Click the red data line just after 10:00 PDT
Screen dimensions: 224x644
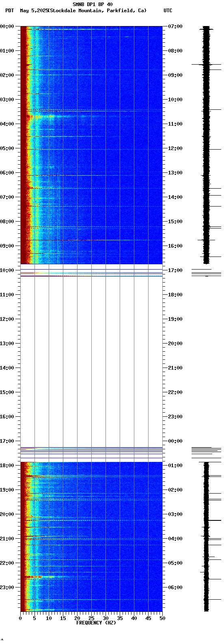click(x=91, y=276)
